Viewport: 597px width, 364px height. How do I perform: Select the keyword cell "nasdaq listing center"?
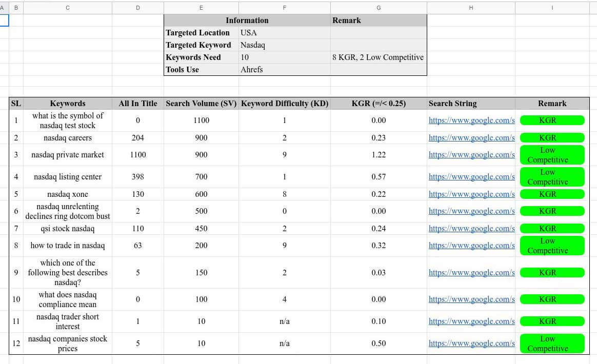coord(68,176)
